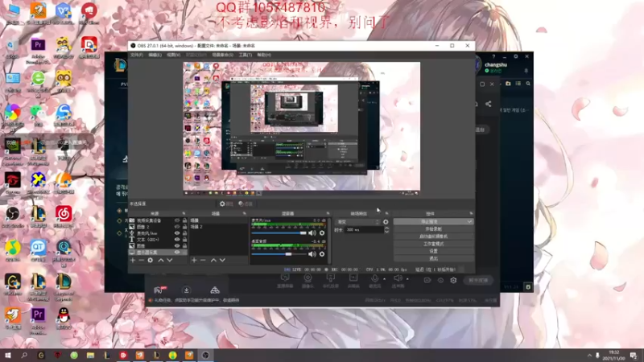The width and height of the screenshot is (644, 362).
Task: Click folder icon in changshu chat window
Action: coord(508,84)
